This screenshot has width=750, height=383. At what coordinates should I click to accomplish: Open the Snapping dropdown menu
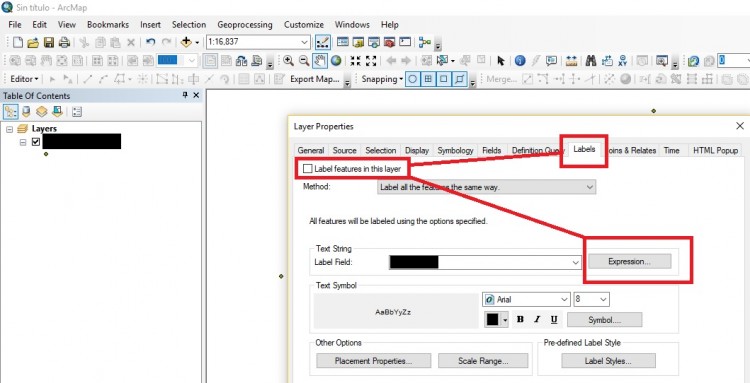coord(382,79)
